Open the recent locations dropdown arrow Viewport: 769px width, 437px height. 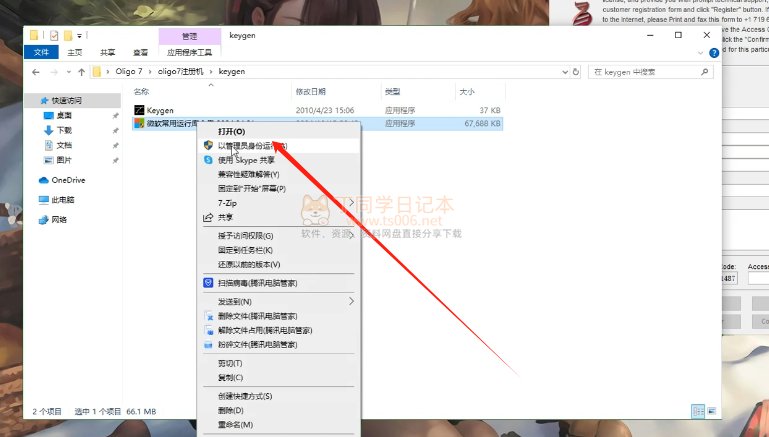[x=69, y=72]
